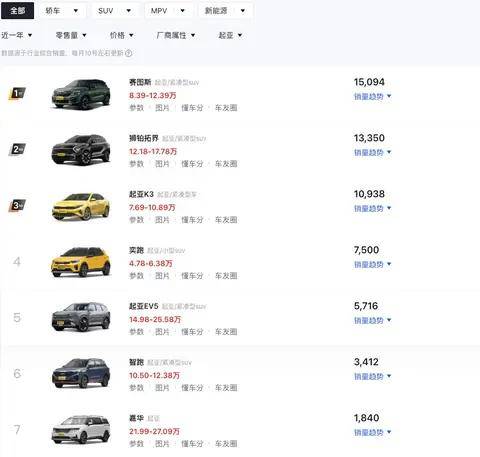Image resolution: width=480 pixels, height=457 pixels.
Task: Expand the 近一年 time range filter
Action: point(17,35)
